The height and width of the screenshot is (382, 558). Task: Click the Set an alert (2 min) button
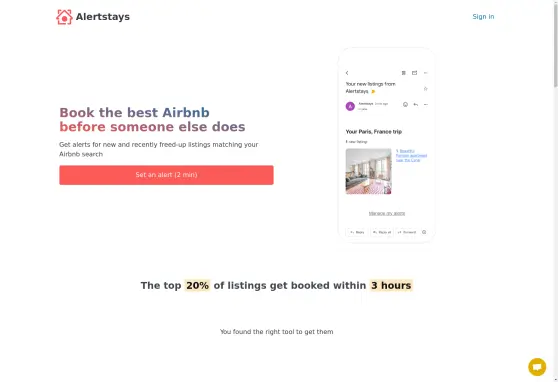tap(166, 175)
